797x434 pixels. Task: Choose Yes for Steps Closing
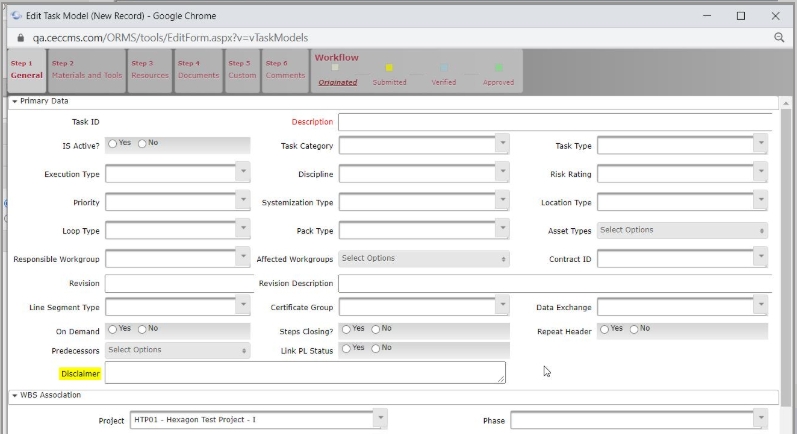346,328
